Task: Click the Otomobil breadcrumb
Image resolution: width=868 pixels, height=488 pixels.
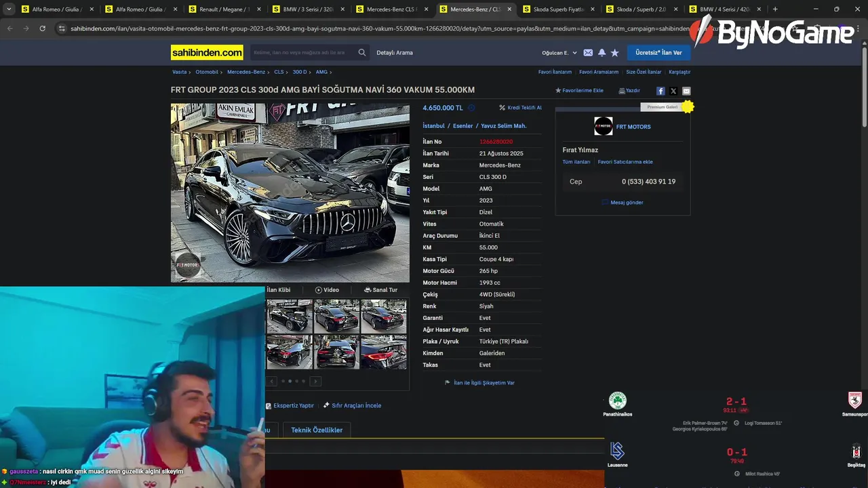Action: point(207,72)
